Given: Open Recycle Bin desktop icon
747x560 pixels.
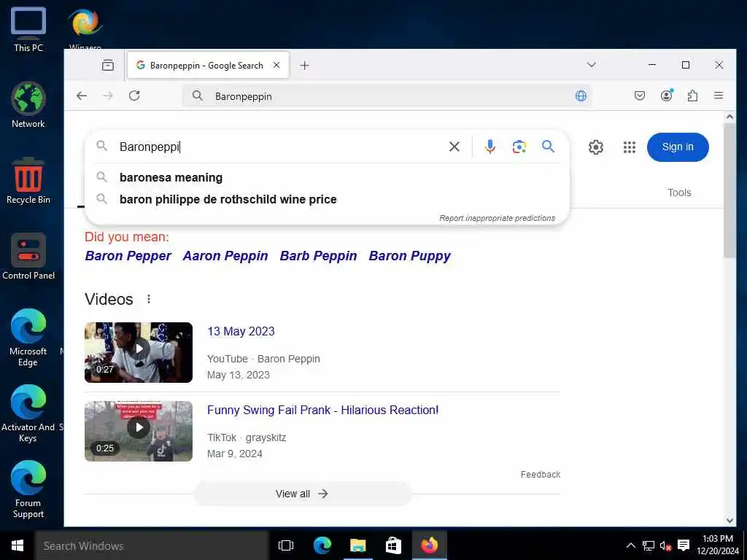Looking at the screenshot, I should click(28, 181).
